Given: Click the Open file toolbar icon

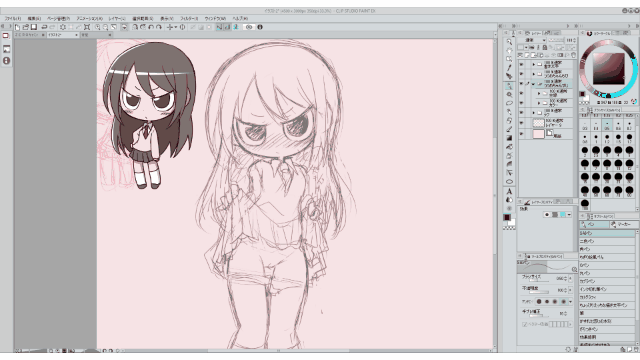Looking at the screenshot, I should coord(25,27).
